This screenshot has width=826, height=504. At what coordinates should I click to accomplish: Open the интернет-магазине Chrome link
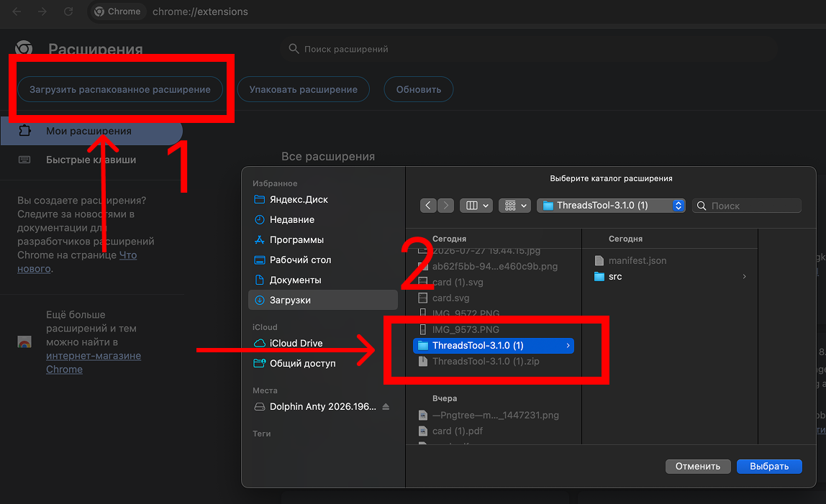click(x=94, y=362)
